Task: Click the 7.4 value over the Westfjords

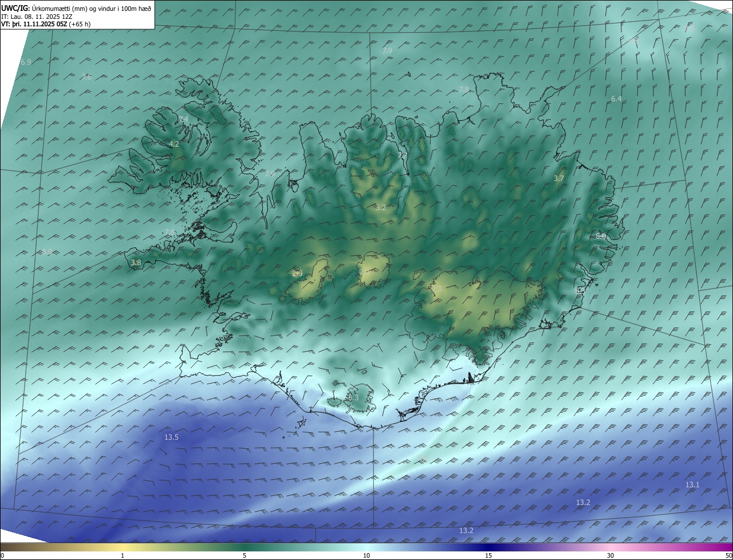Action: click(x=183, y=119)
